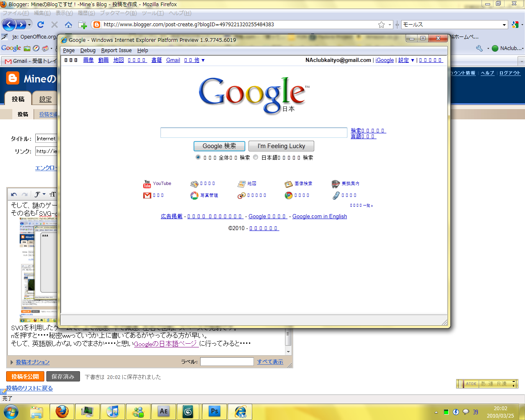Switch to the Blogger 設定 tab
The image size is (525, 420).
[x=46, y=99]
